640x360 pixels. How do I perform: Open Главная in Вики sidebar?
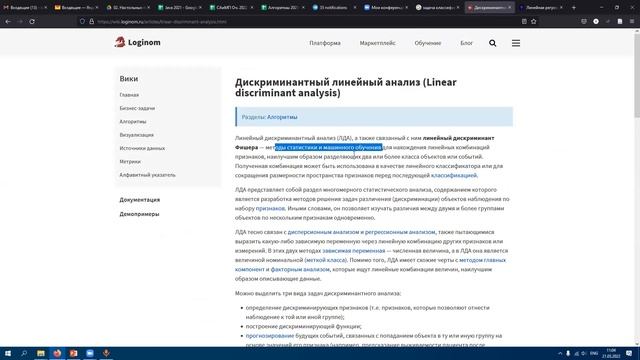[129, 95]
